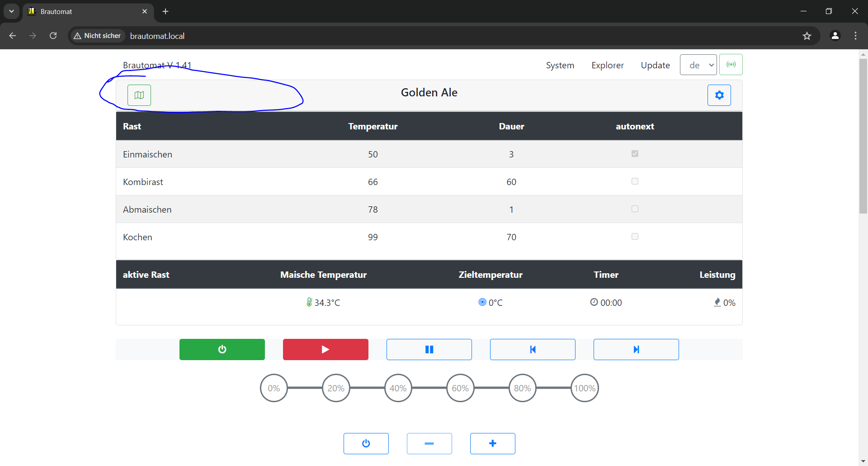The height and width of the screenshot is (466, 868).
Task: Set power slider to 60%
Action: [460, 388]
